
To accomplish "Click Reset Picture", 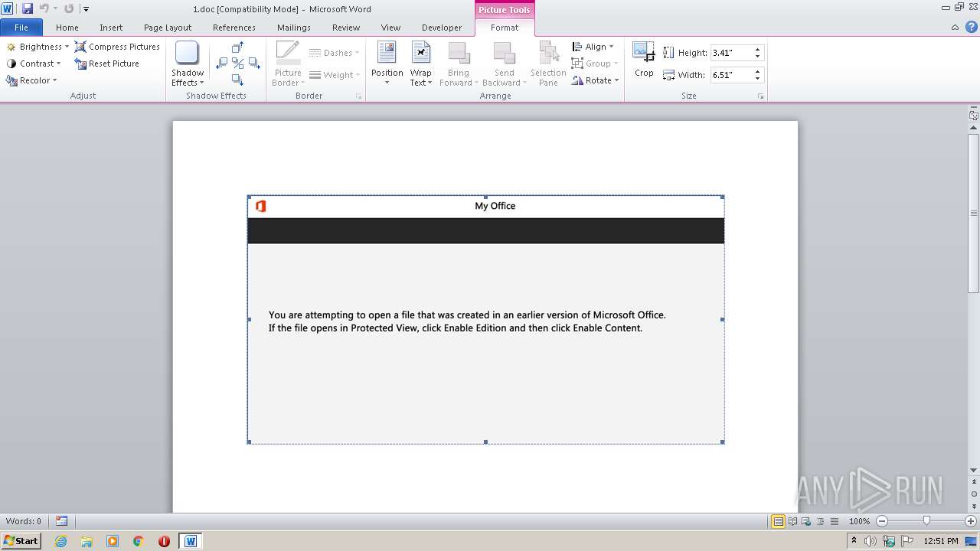I will pos(106,64).
